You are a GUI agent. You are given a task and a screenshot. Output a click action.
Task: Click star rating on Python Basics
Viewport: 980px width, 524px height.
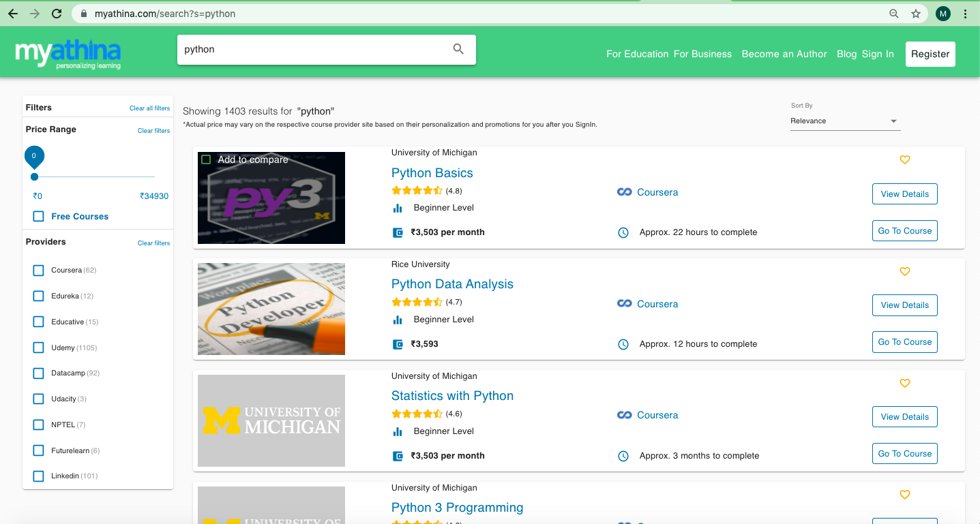[x=417, y=191]
